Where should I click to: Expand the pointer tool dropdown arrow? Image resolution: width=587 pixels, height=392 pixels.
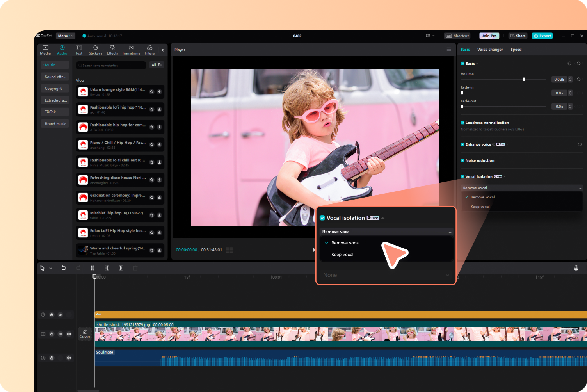[x=51, y=268]
